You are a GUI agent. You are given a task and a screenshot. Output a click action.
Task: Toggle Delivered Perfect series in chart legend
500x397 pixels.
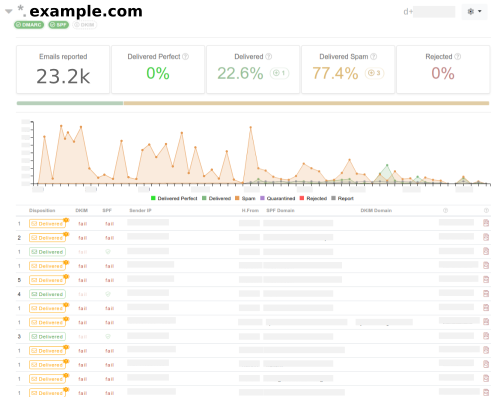coord(174,198)
